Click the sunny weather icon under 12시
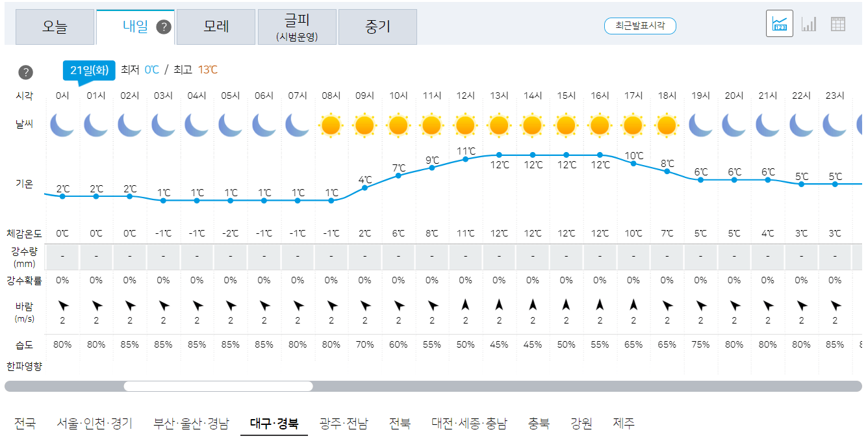Screen dimensions: 868x447 (x=465, y=126)
